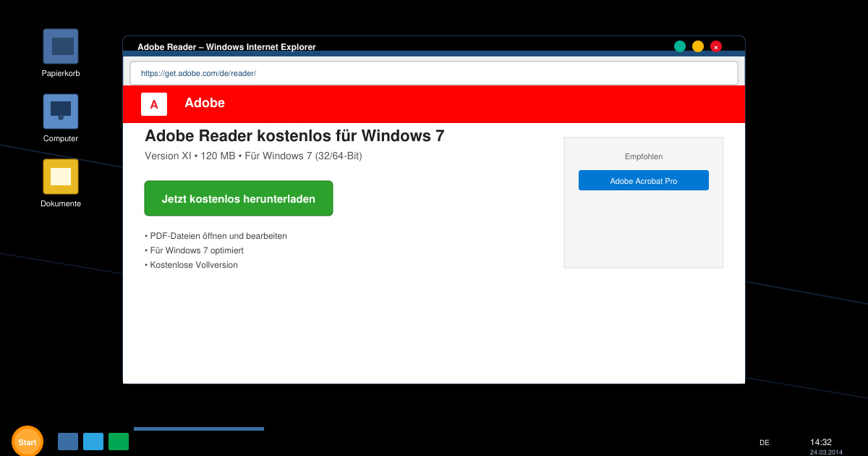Click Jetzt kostenlos herunterladen button
The image size is (868, 456).
pyautogui.click(x=239, y=198)
